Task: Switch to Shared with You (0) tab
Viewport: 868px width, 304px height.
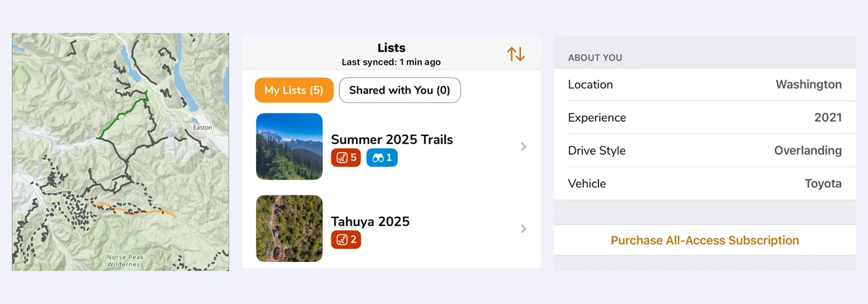Action: tap(399, 90)
